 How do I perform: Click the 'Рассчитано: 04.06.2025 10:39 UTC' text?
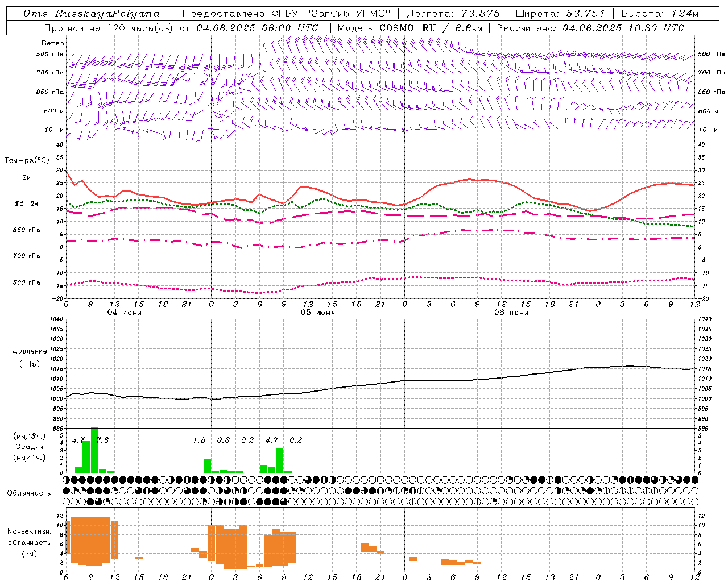pyautogui.click(x=590, y=28)
